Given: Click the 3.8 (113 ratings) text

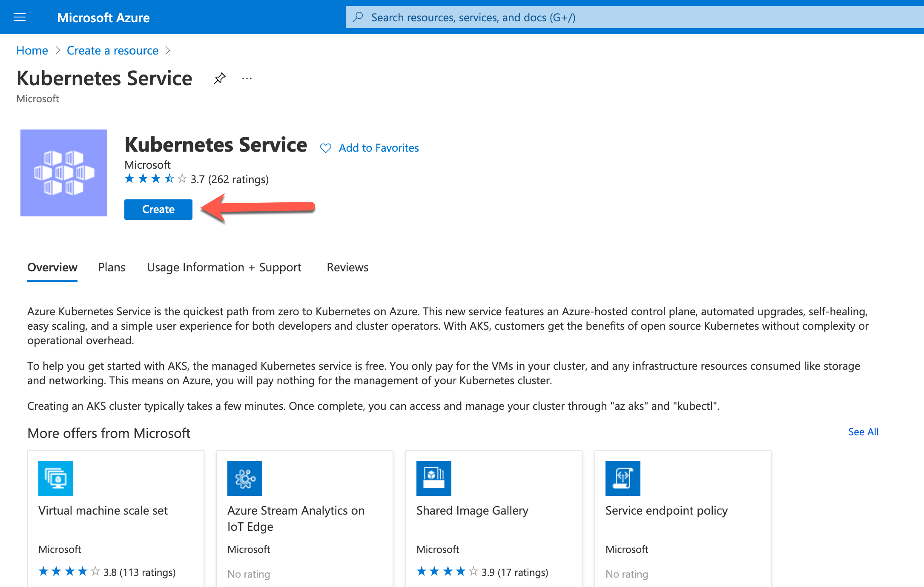Looking at the screenshot, I should (x=140, y=572).
